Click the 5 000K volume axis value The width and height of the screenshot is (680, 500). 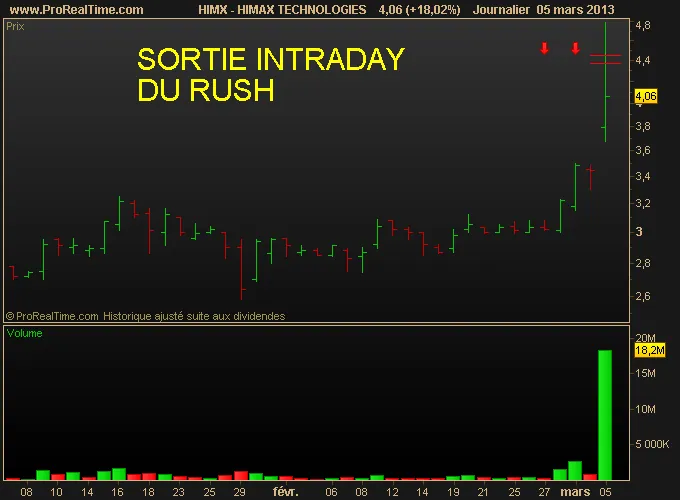652,444
